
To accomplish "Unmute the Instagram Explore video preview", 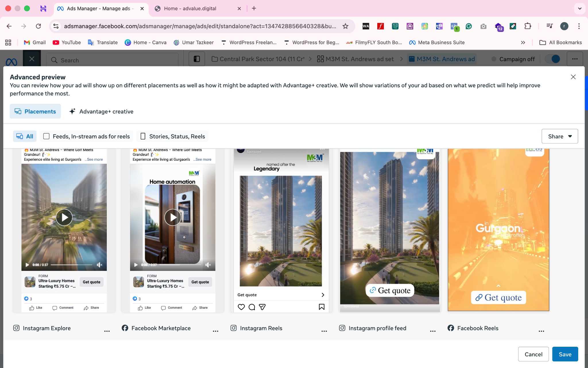I will click(99, 265).
